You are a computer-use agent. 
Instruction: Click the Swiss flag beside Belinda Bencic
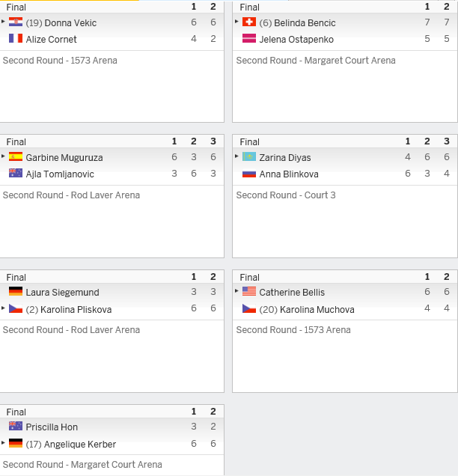coord(249,22)
